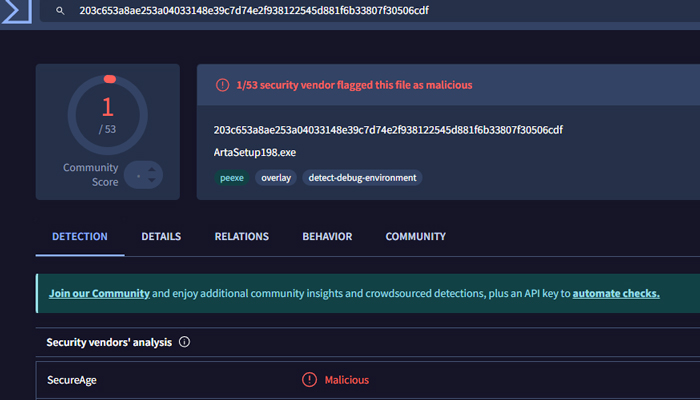Click info icon beside Security vendors' analysis
Viewport: 700px width, 400px height.
coord(184,342)
